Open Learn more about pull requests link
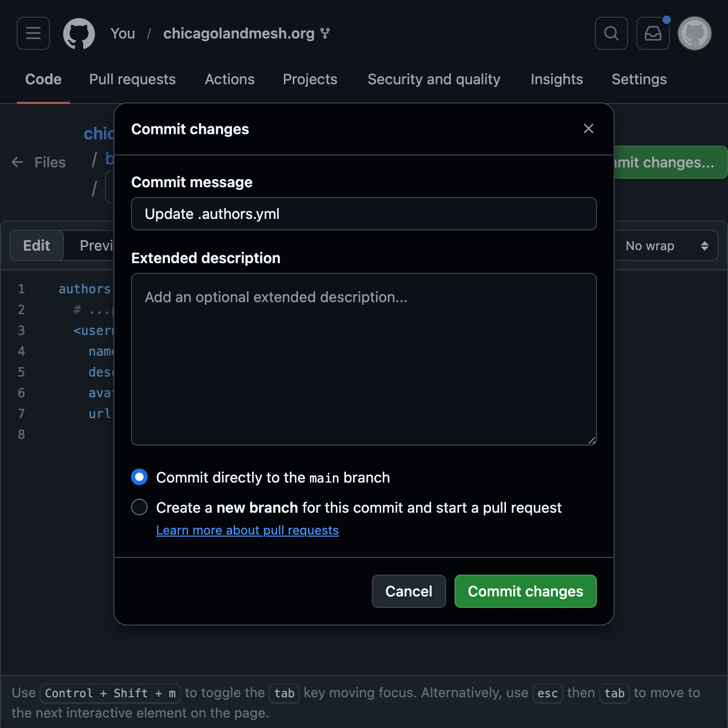Viewport: 728px width, 728px height. pyautogui.click(x=248, y=530)
